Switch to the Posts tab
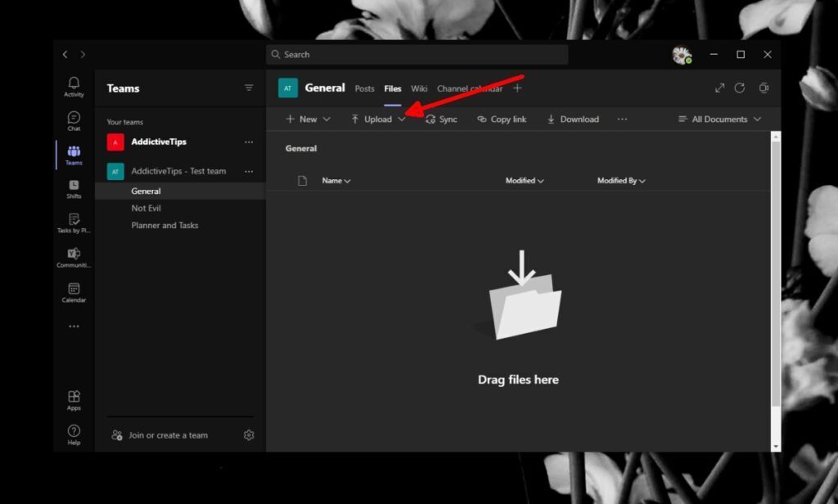This screenshot has height=504, width=838. (x=364, y=88)
